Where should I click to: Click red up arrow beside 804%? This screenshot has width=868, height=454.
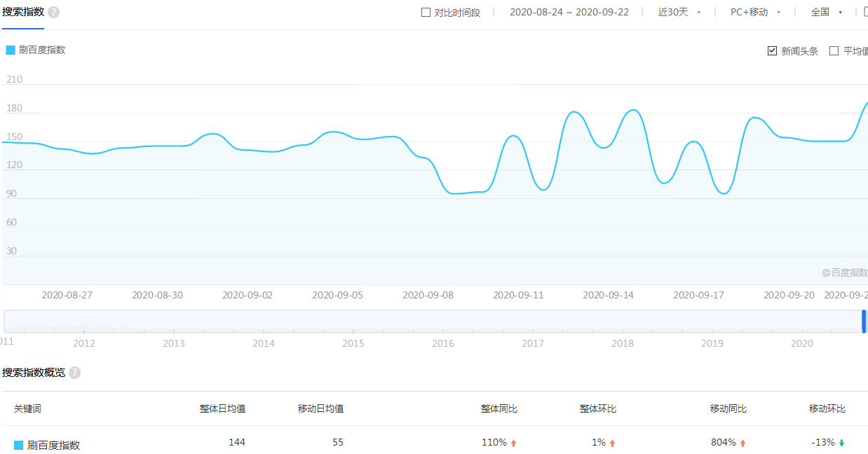tap(742, 443)
